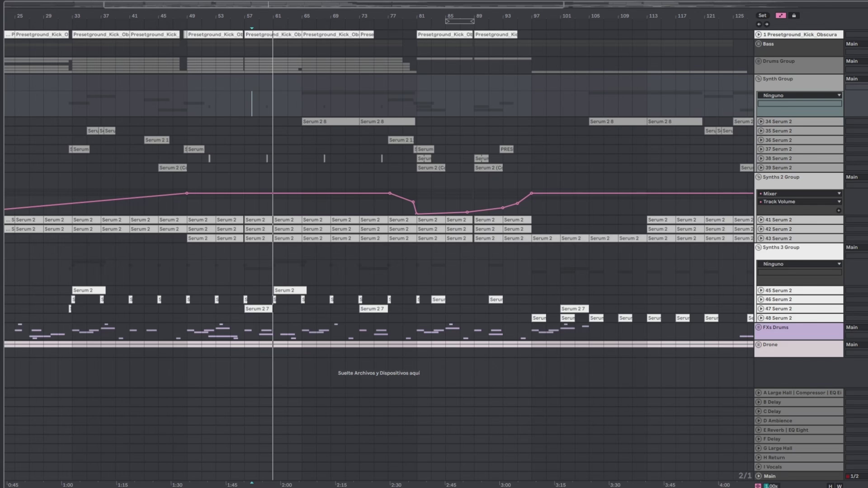Image resolution: width=868 pixels, height=488 pixels.
Task: Unfold the Bass group track
Action: pos(759,44)
